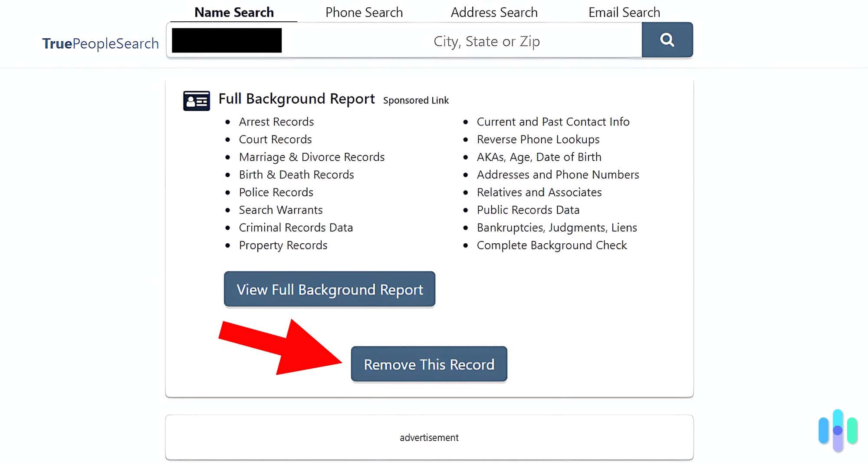Select the Name Search tab
The height and width of the screenshot is (463, 868).
[234, 12]
